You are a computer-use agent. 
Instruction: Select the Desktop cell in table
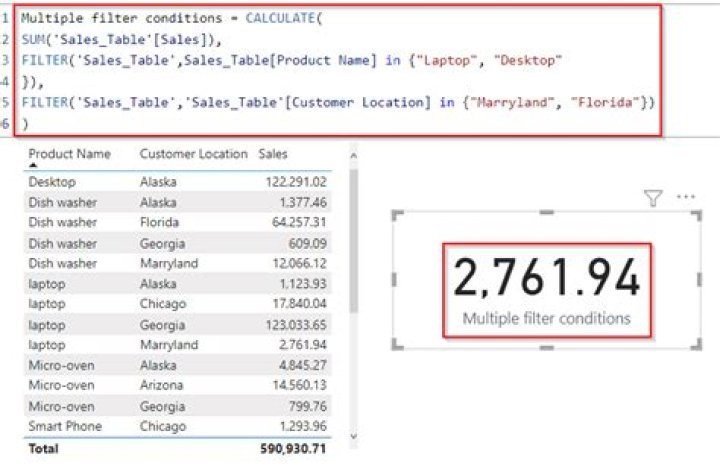tap(52, 182)
